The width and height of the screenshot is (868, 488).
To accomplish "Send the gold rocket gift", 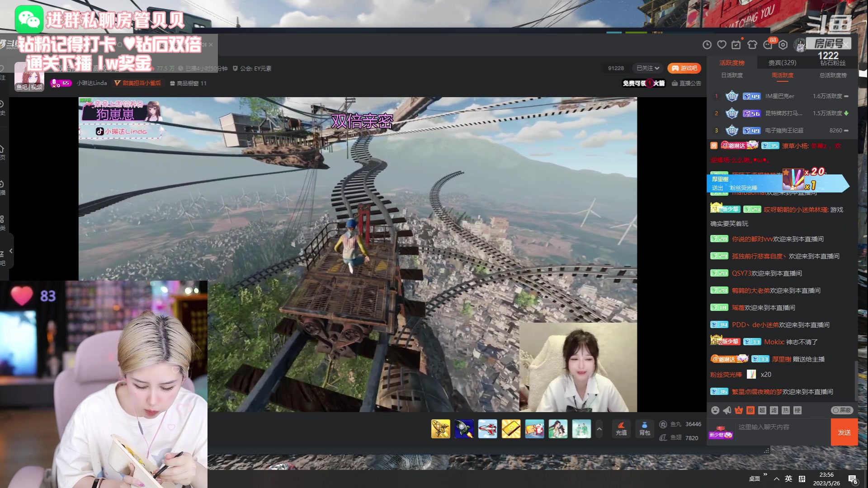I will pos(441,429).
